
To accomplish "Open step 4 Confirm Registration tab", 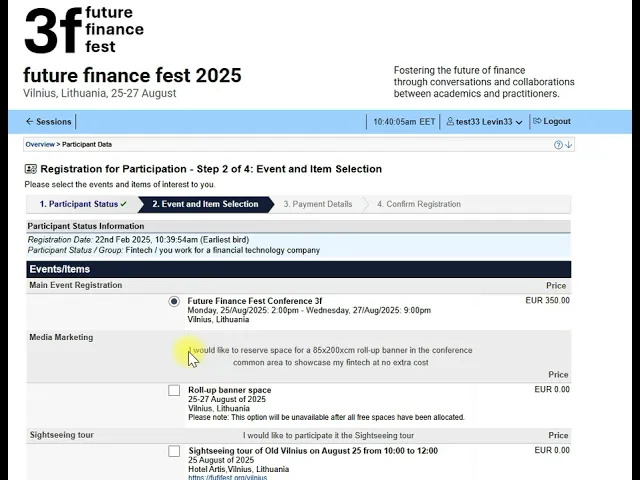I will [419, 204].
